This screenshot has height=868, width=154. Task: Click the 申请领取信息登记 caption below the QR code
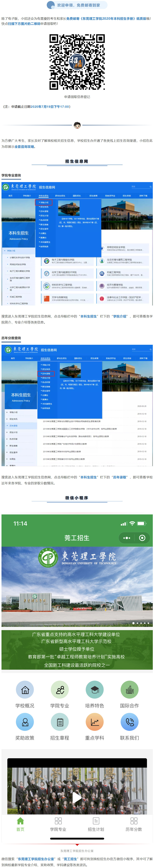(x=77, y=97)
